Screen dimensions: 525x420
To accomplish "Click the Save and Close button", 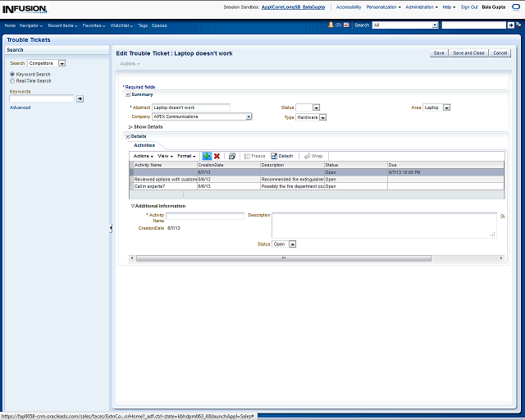I will (468, 52).
